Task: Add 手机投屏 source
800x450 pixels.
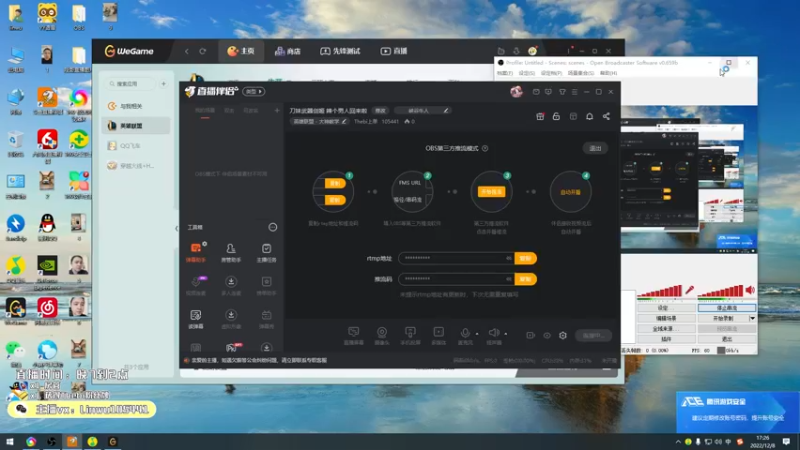Action: 410,336
